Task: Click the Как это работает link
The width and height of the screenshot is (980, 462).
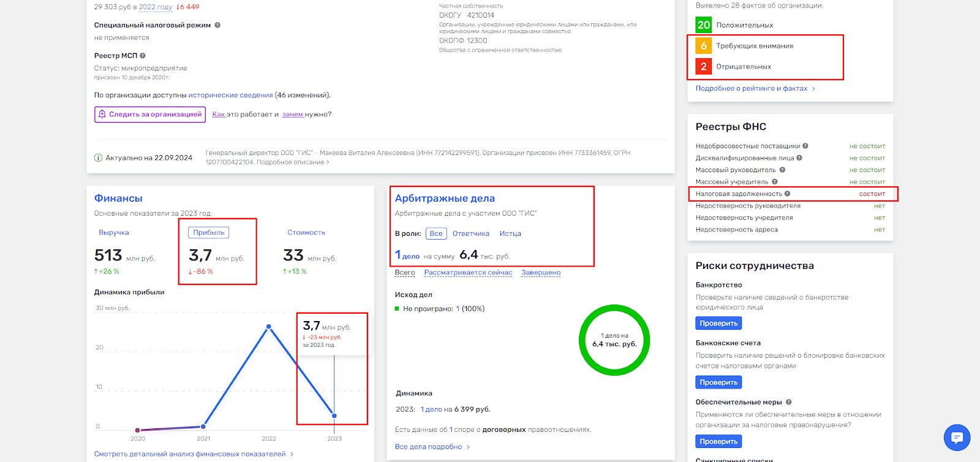Action: [219, 115]
